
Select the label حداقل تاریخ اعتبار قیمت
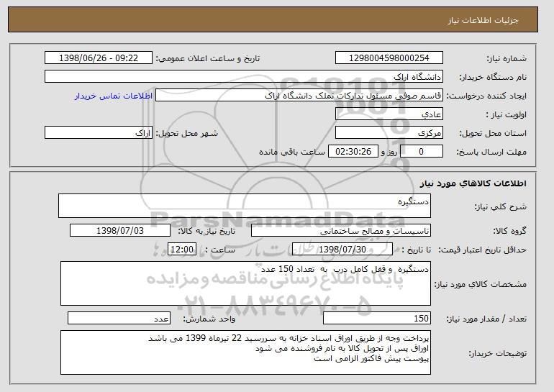pos(483,250)
